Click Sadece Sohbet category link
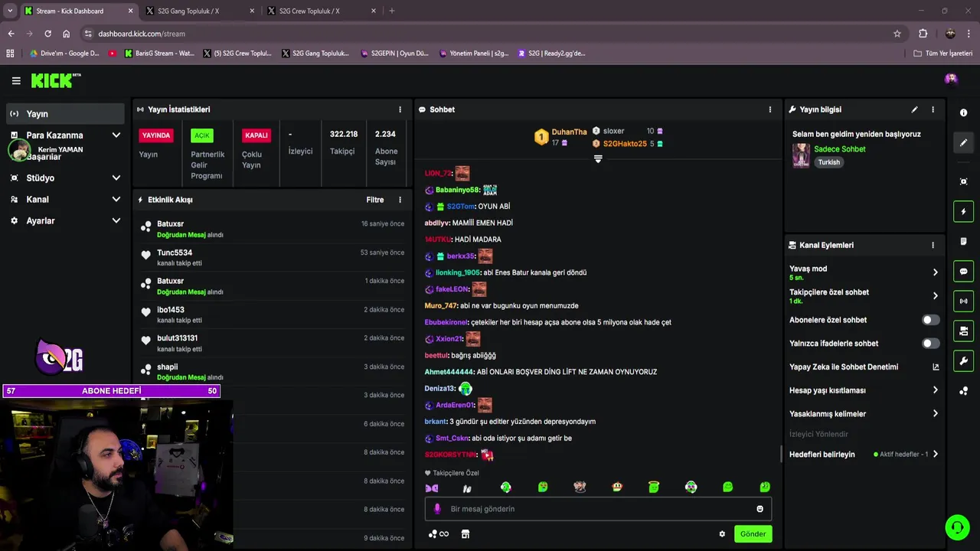The height and width of the screenshot is (551, 980). 840,149
